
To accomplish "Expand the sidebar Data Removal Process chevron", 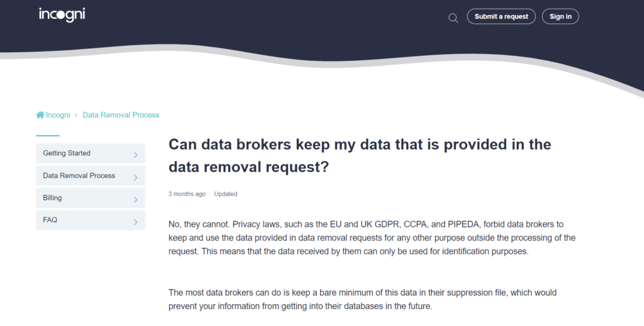I will tap(136, 177).
